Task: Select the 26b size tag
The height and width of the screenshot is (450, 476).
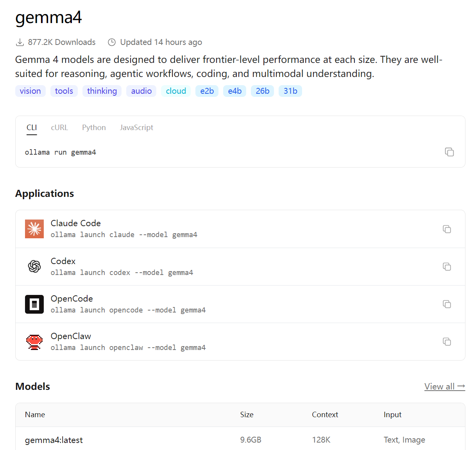Action: click(262, 91)
